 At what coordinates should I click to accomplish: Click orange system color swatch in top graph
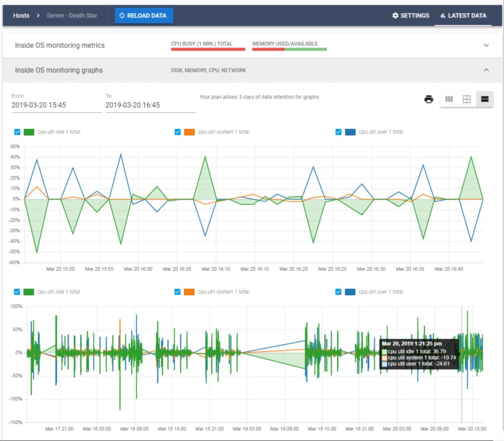[x=189, y=132]
